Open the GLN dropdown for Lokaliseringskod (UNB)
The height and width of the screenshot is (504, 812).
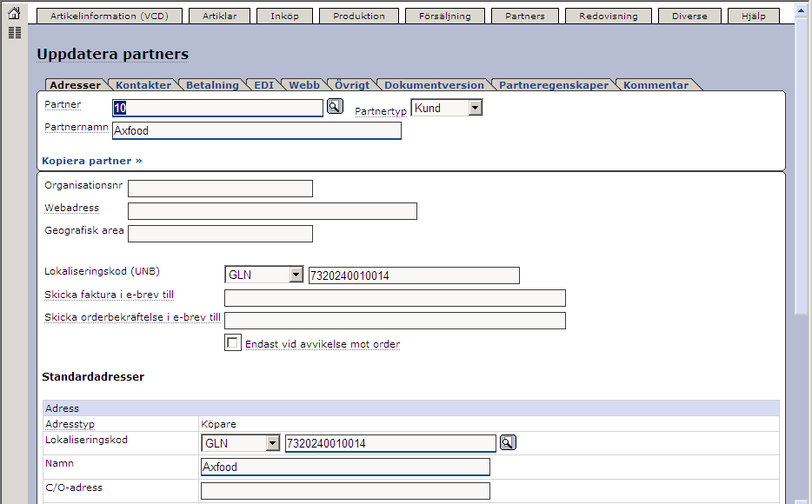[x=263, y=275]
